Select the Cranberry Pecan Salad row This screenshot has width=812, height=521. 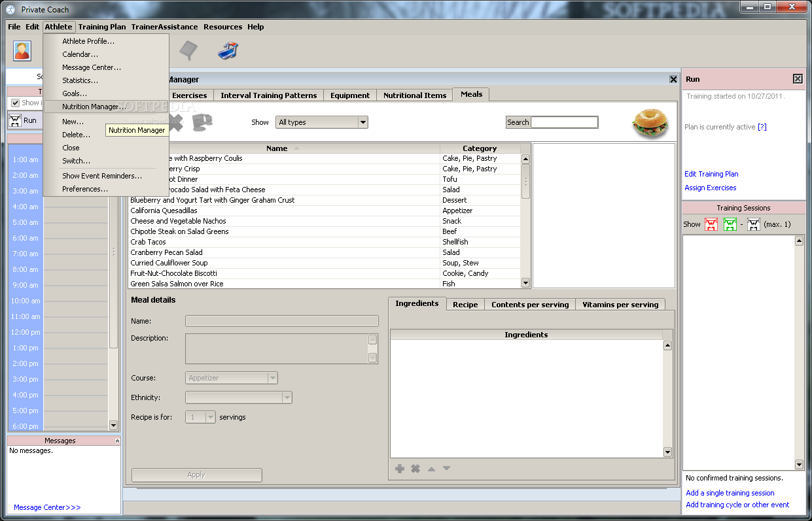pos(325,252)
